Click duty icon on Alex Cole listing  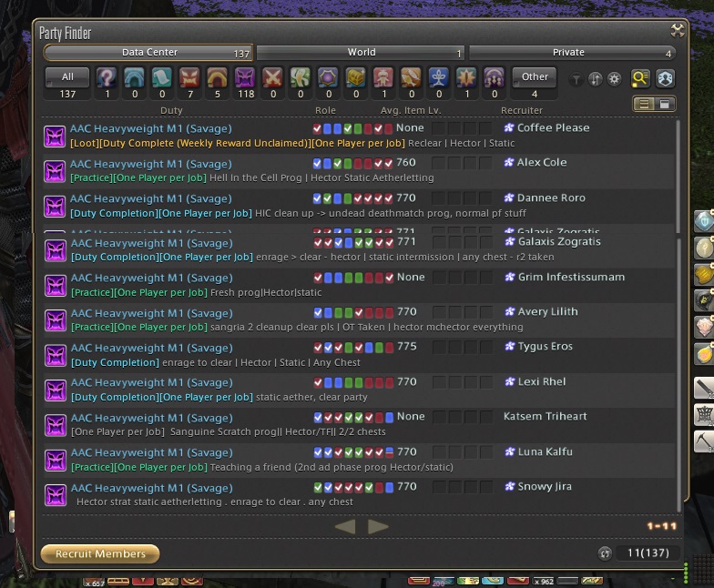click(55, 171)
